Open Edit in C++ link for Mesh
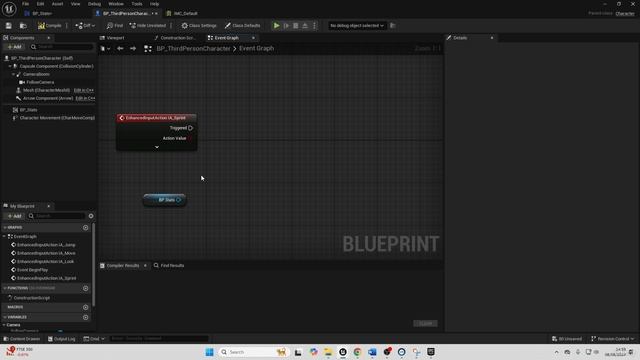The image size is (640, 360). pyautogui.click(x=84, y=90)
